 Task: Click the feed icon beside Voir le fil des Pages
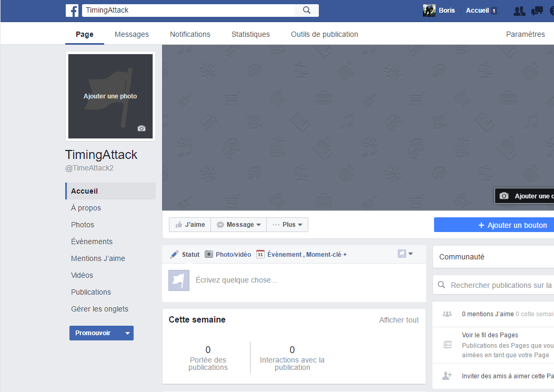point(447,345)
